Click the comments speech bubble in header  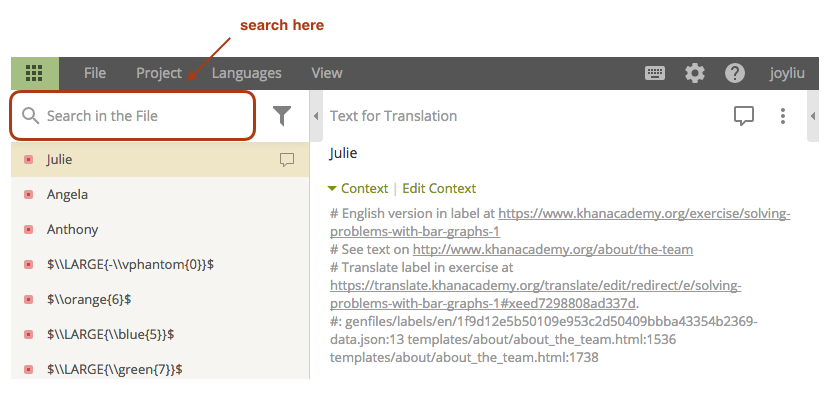coord(744,116)
